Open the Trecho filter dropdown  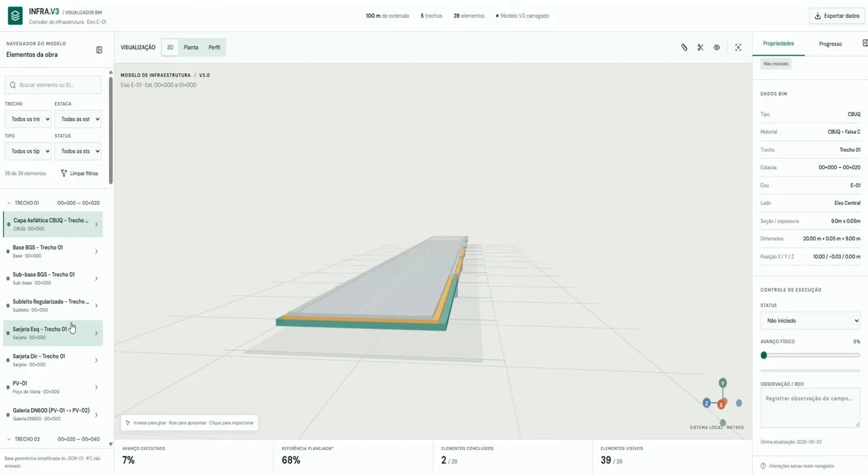coord(28,119)
